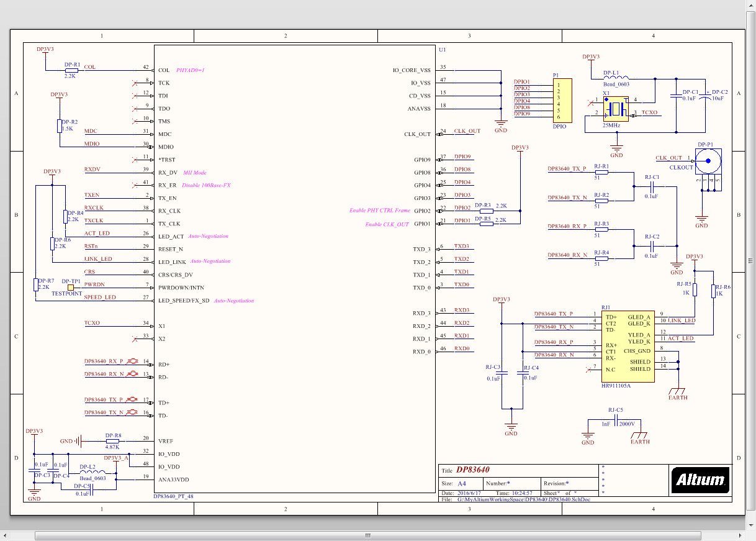Click the X1 25MHz crystal oscillator symbol
The width and height of the screenshot is (756, 541).
pyautogui.click(x=616, y=109)
